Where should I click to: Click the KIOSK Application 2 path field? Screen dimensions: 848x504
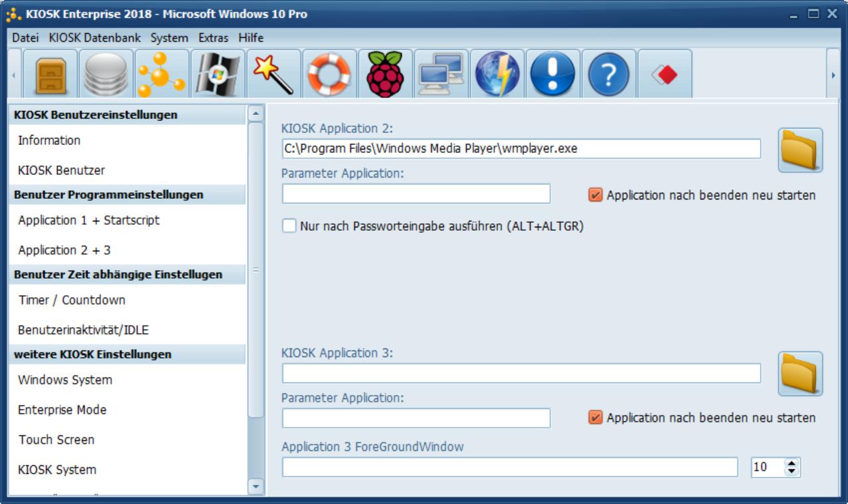pyautogui.click(x=521, y=149)
